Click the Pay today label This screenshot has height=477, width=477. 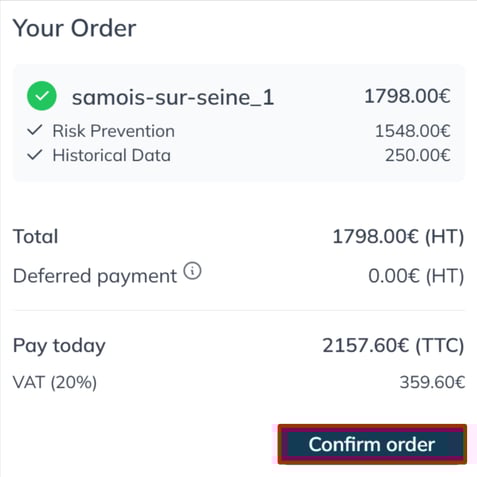(59, 346)
